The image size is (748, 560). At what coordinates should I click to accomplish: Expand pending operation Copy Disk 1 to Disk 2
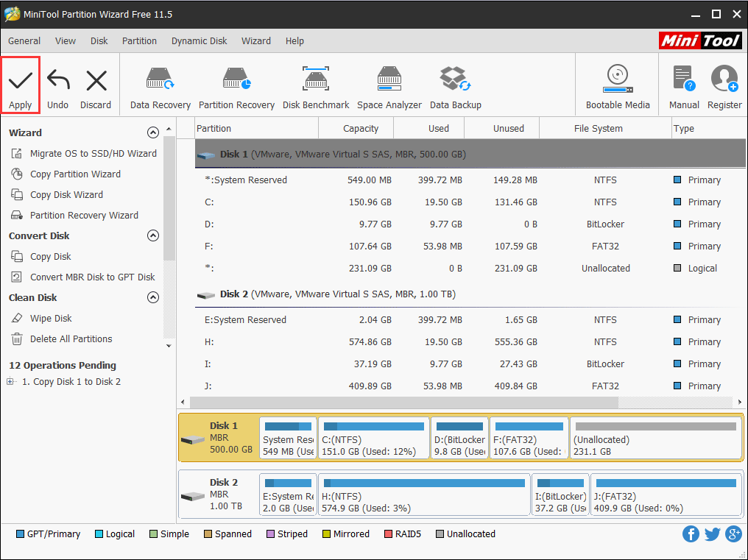[x=10, y=382]
